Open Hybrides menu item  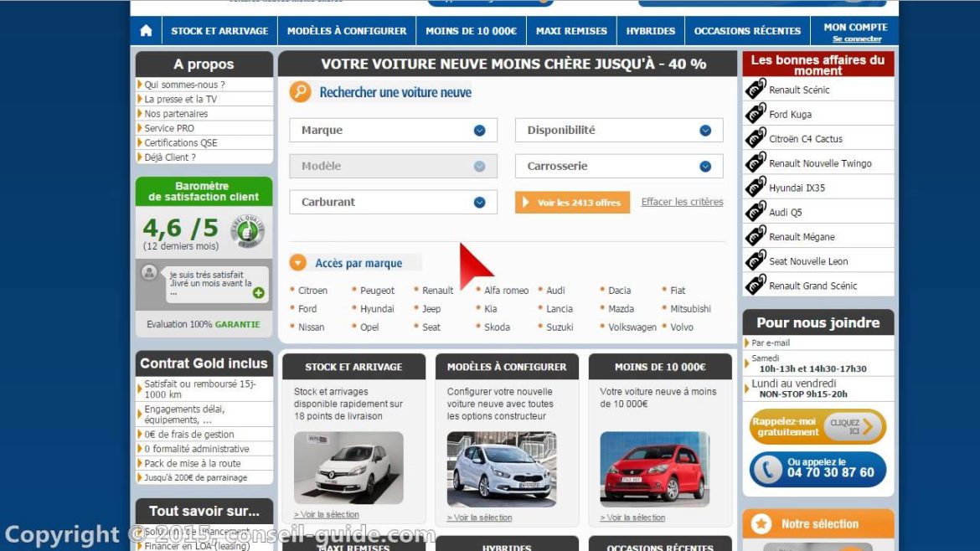tap(651, 31)
